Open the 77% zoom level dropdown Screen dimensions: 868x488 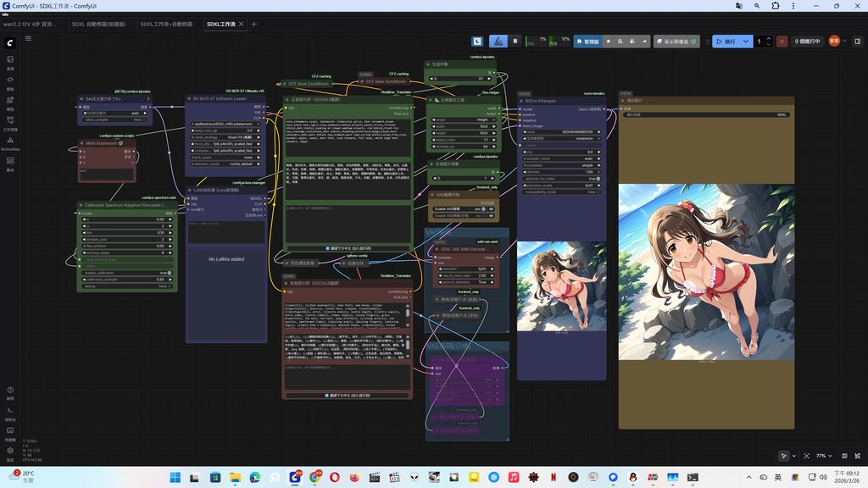point(824,456)
